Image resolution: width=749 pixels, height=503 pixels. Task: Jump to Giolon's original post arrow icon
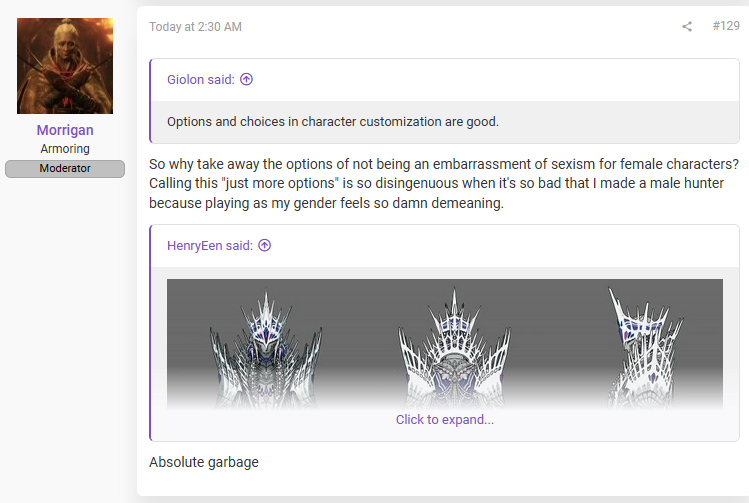pos(246,79)
